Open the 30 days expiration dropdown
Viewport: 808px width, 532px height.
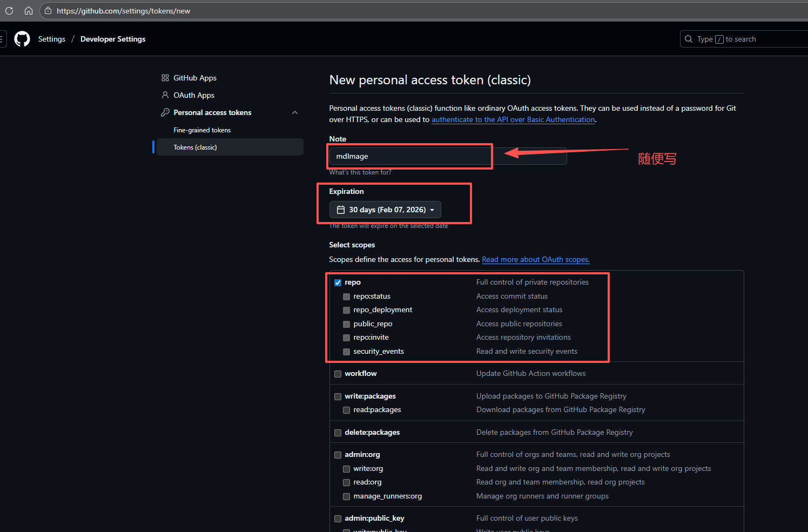point(385,210)
